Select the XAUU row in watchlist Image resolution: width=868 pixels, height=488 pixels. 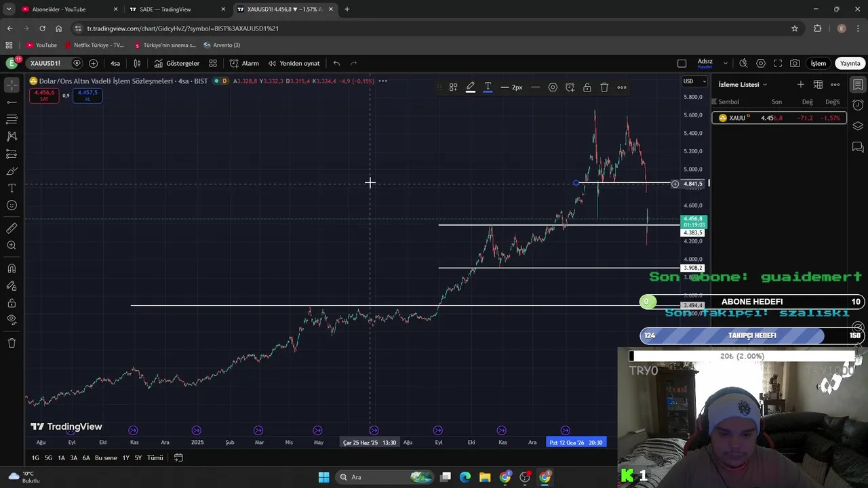click(779, 118)
